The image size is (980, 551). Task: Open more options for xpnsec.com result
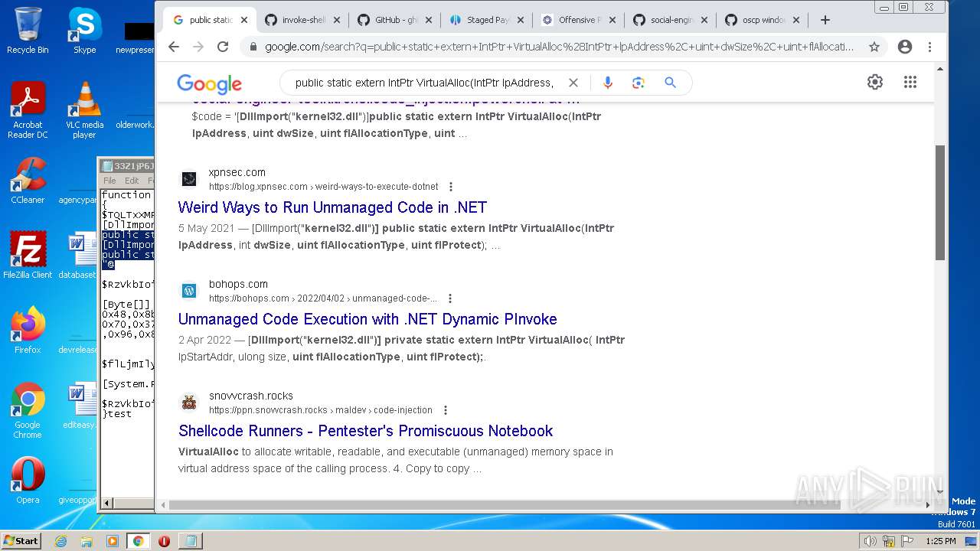(451, 187)
